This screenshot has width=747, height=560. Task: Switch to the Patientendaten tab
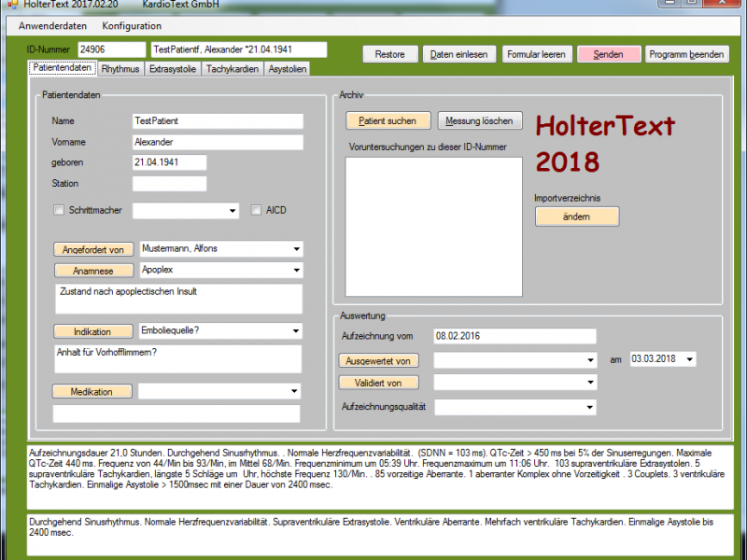pos(62,67)
